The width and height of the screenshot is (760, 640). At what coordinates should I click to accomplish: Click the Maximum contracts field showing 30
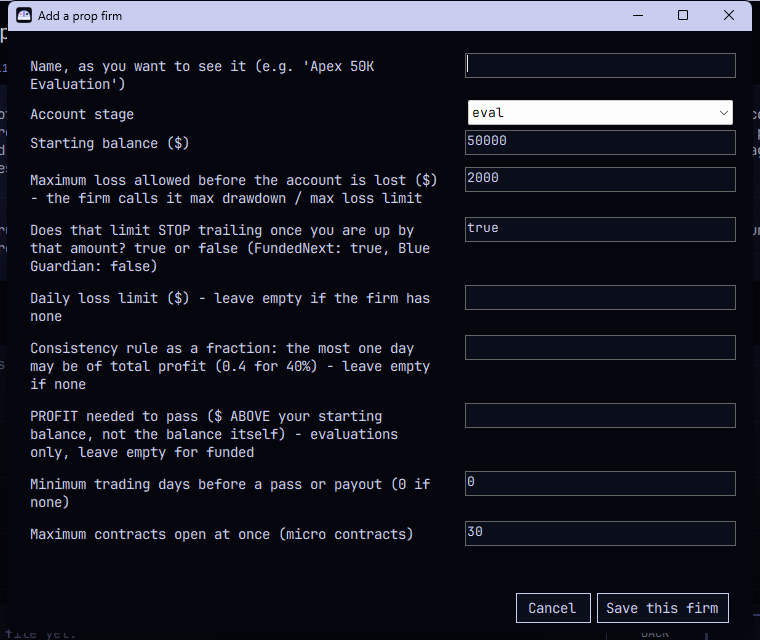(x=600, y=533)
